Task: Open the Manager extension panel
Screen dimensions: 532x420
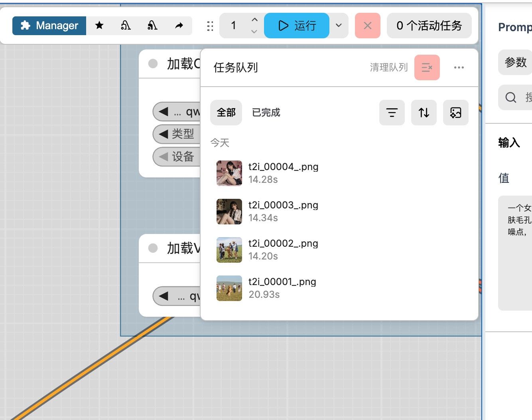Action: pos(49,26)
